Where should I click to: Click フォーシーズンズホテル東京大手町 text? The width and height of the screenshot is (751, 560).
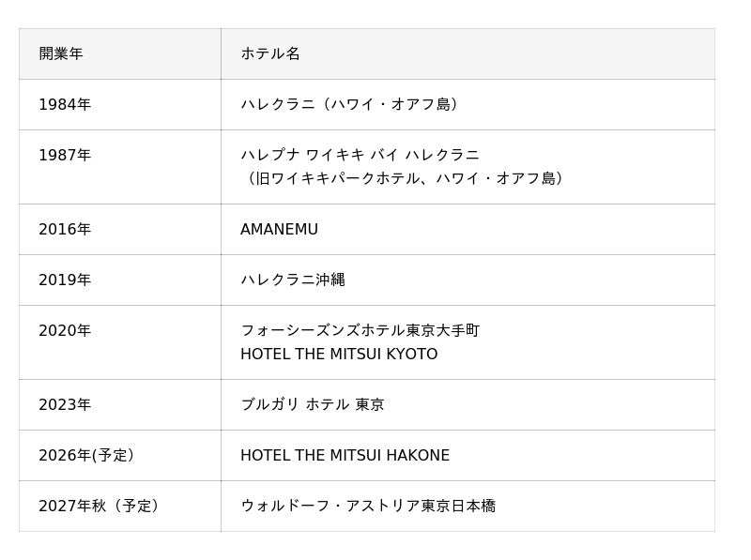pos(360,330)
